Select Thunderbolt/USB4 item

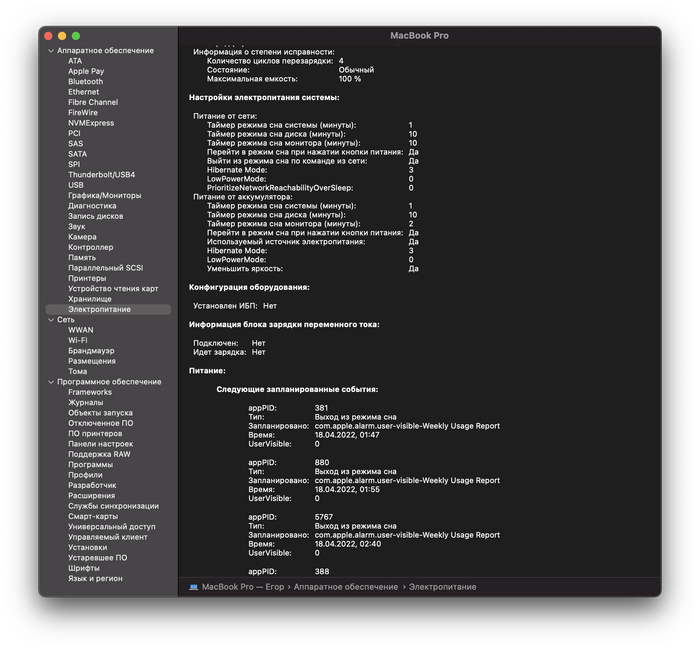(x=101, y=175)
